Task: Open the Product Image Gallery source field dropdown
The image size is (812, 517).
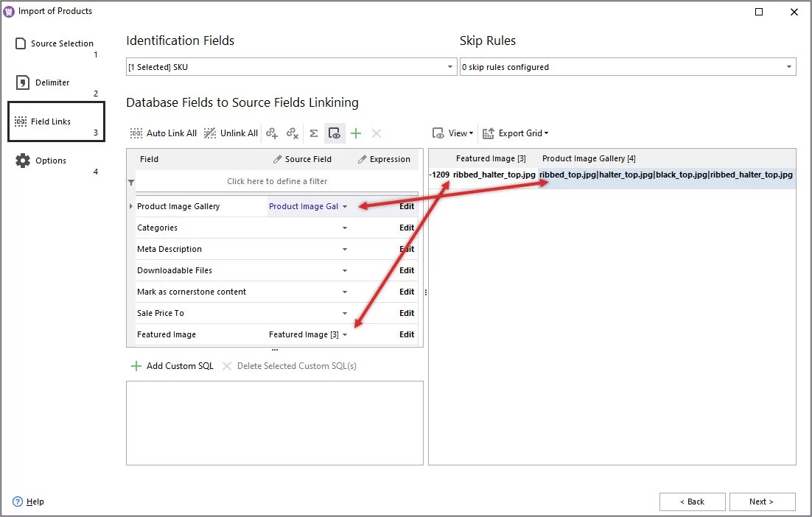Action: point(345,206)
